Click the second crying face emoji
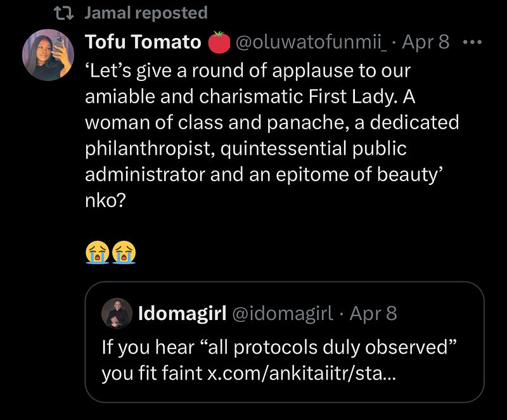This screenshot has height=420, width=507. pos(124,253)
